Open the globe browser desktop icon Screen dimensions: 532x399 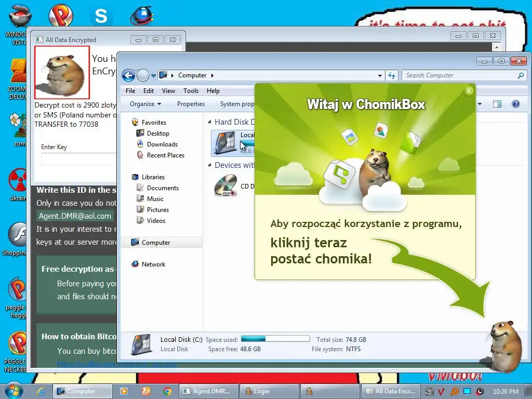[141, 16]
